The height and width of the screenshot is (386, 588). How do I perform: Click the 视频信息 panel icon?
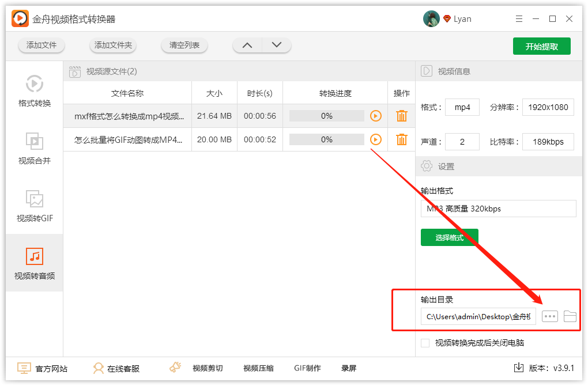coord(427,71)
